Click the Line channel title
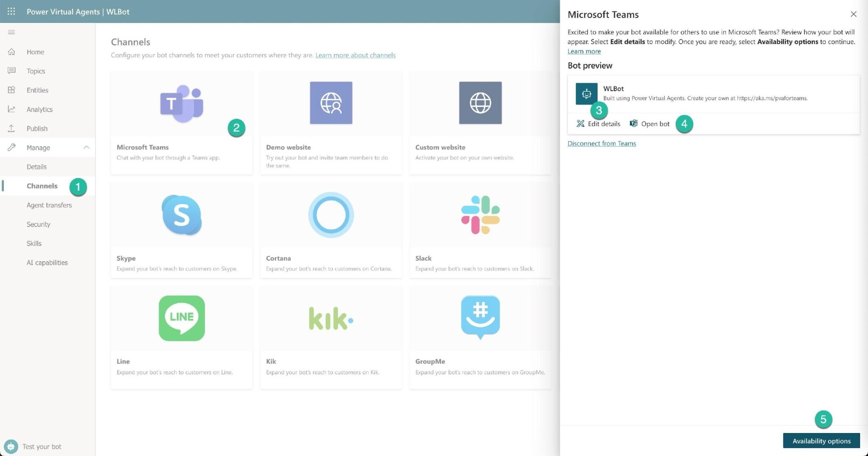This screenshot has width=868, height=456. (123, 361)
